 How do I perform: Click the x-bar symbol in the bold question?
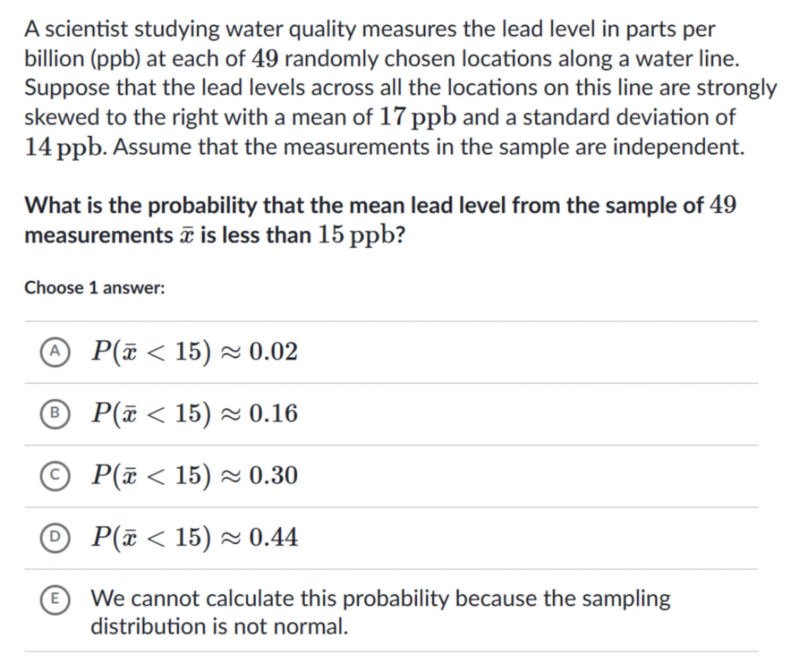pyautogui.click(x=187, y=236)
